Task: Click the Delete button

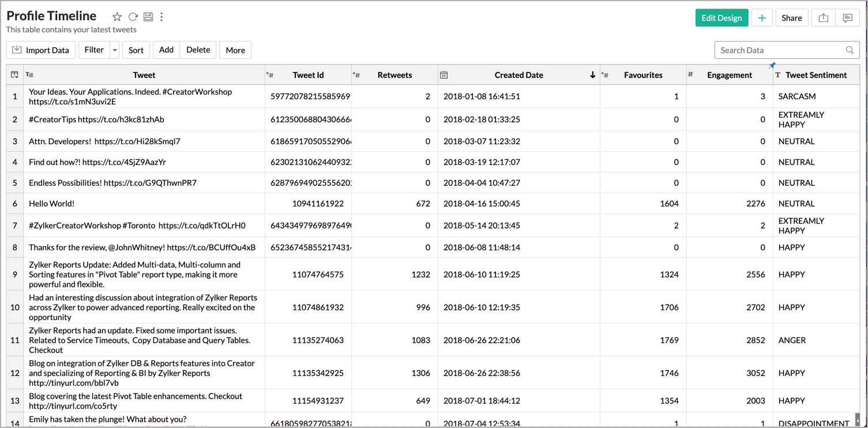Action: pos(198,50)
